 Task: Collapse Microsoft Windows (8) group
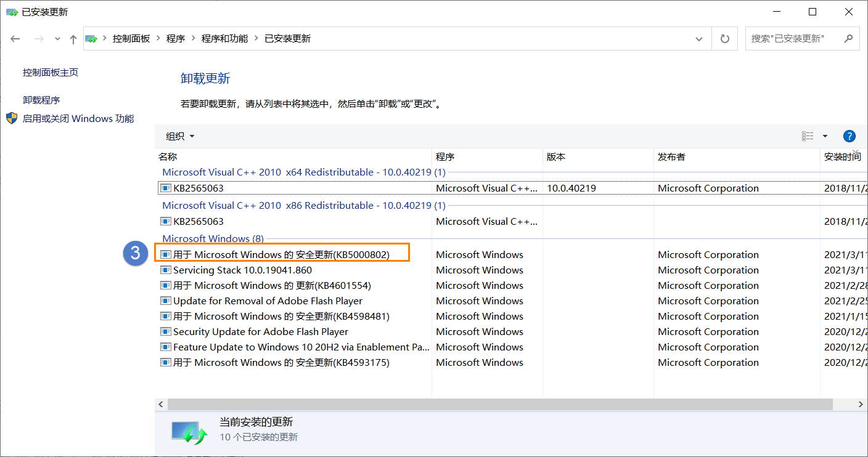click(x=213, y=239)
